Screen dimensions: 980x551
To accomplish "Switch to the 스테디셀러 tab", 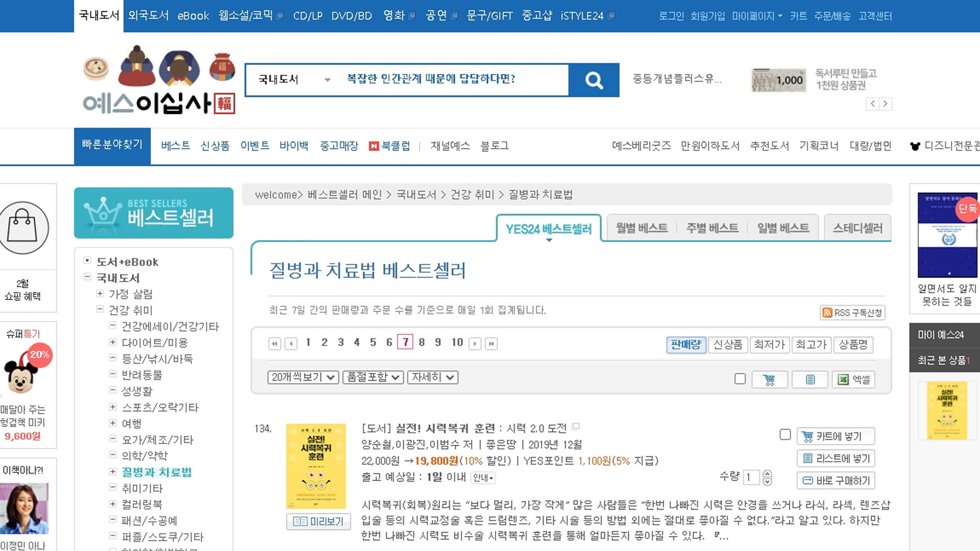I will [x=857, y=229].
